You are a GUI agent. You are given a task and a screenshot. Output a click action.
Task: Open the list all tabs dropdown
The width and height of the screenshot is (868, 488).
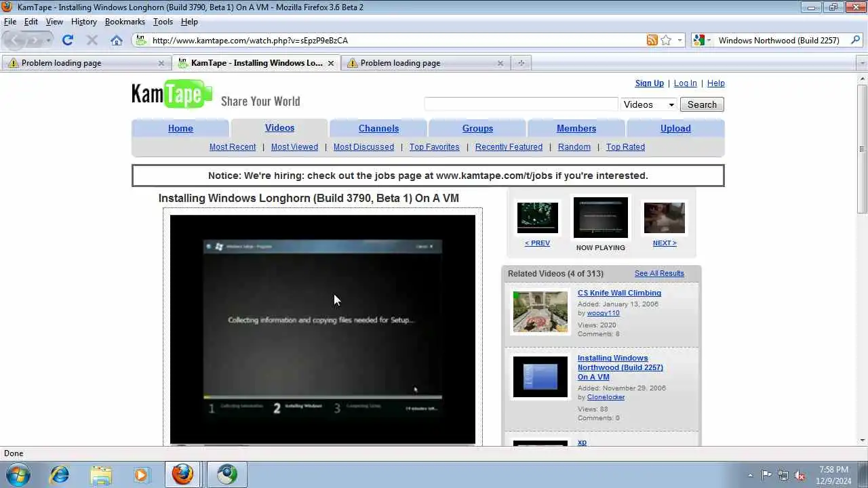click(x=862, y=63)
